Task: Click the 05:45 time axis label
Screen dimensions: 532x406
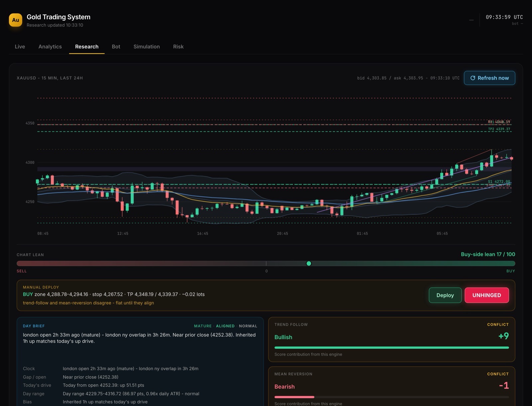Action: pyautogui.click(x=442, y=234)
